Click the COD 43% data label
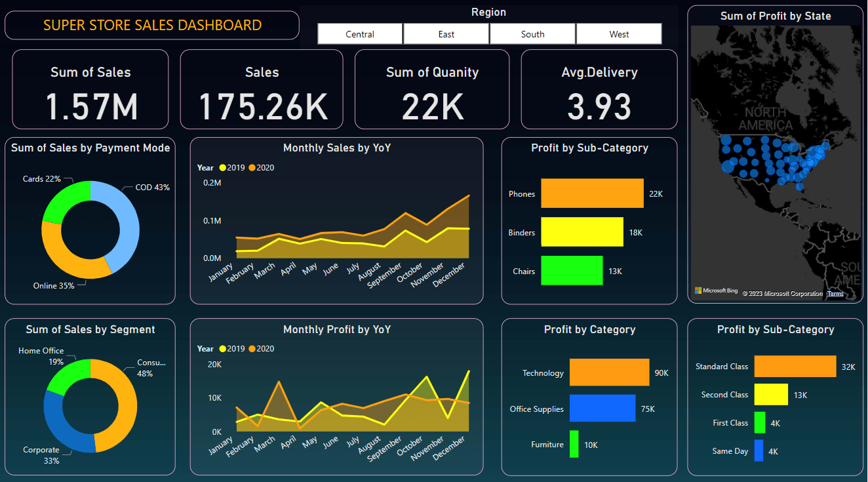This screenshot has width=868, height=482. pos(153,188)
